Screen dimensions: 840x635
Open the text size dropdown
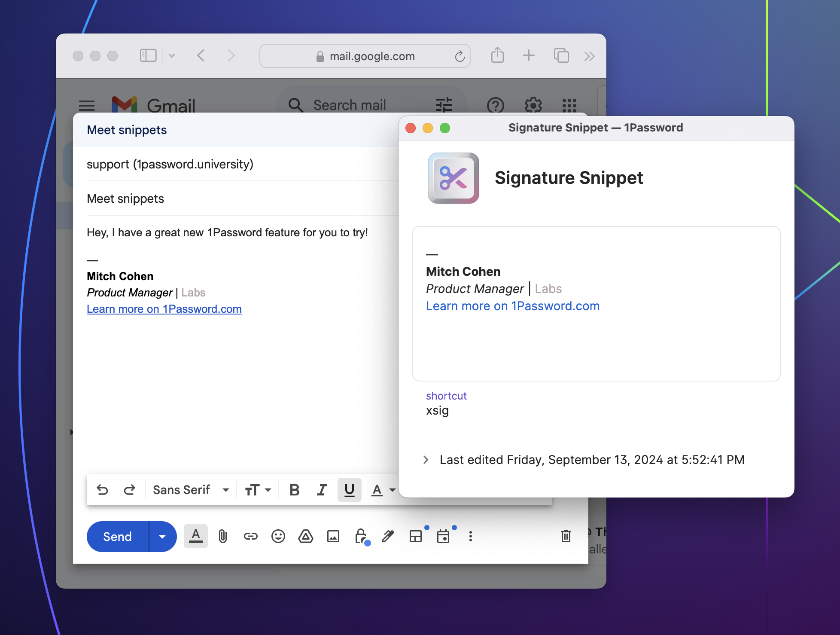click(258, 490)
